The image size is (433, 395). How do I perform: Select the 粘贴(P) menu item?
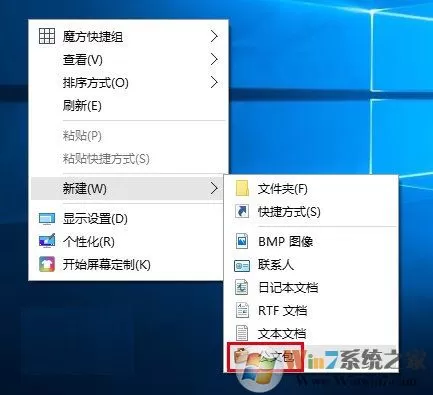pyautogui.click(x=128, y=136)
